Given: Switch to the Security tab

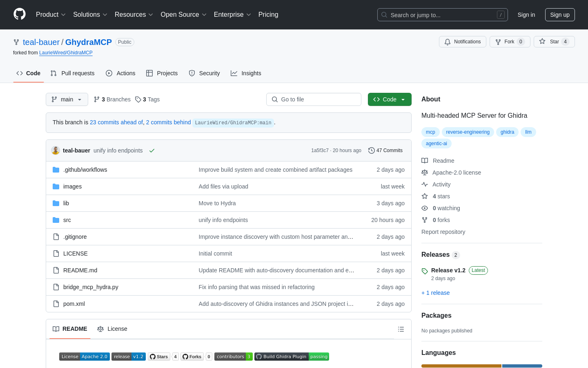Looking at the screenshot, I should (204, 73).
